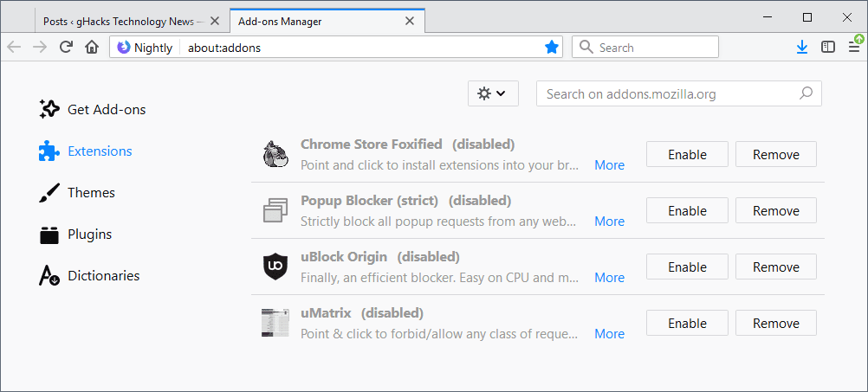Click the Extensions puzzle piece icon

coord(49,151)
